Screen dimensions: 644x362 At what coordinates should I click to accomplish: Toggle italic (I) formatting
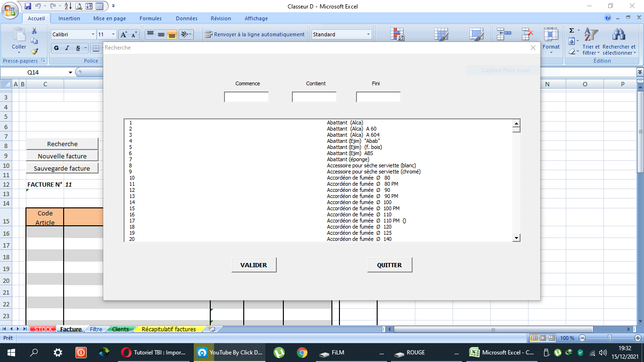tap(67, 48)
